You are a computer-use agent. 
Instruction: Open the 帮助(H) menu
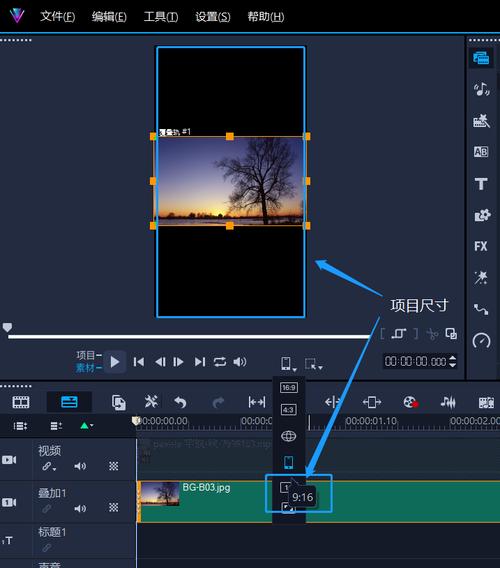pos(266,16)
